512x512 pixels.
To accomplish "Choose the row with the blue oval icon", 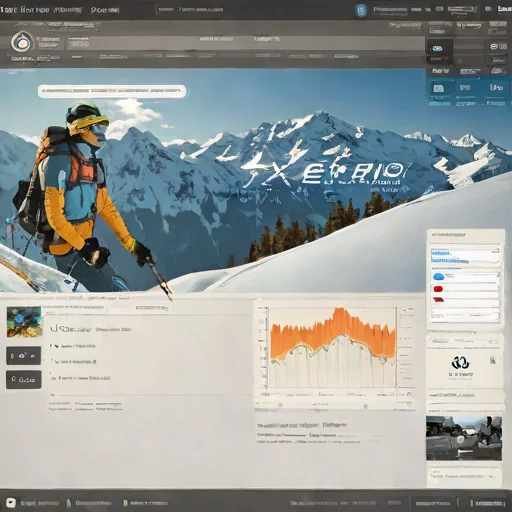I will (x=465, y=277).
